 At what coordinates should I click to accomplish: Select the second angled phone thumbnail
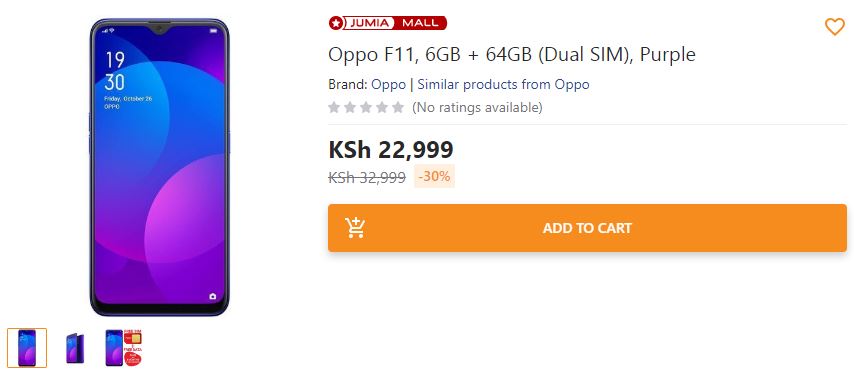(x=75, y=347)
